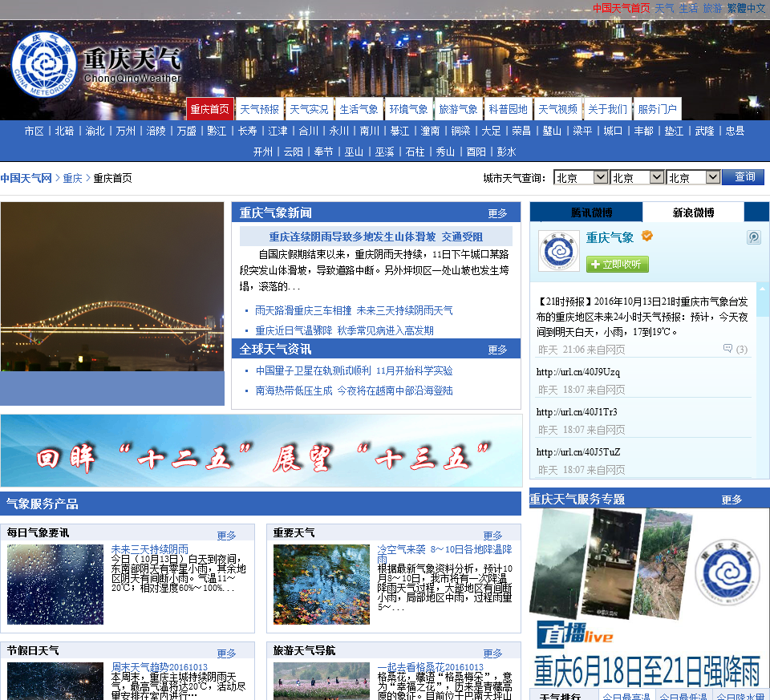Open the 一起去看格桑花20161013 link

coord(431,667)
